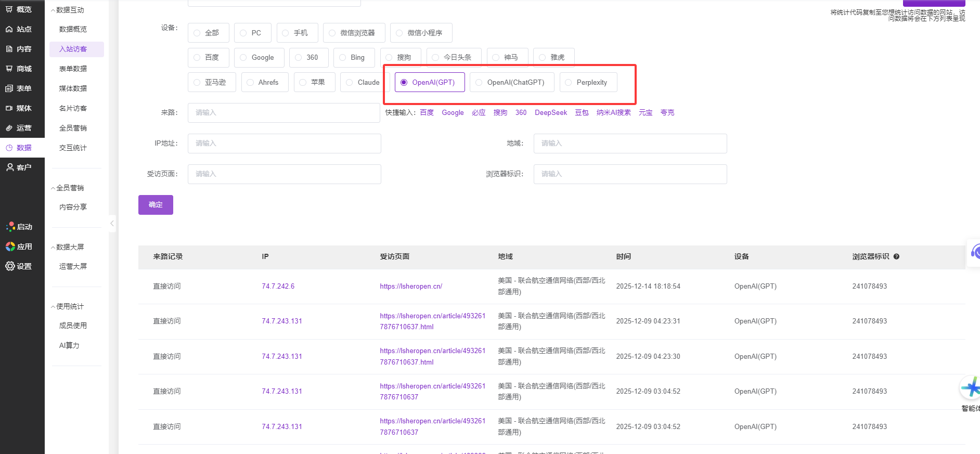Screen dimensions: 980x454
Task: Open 设置 settings gear in sidebar
Action: (10, 266)
